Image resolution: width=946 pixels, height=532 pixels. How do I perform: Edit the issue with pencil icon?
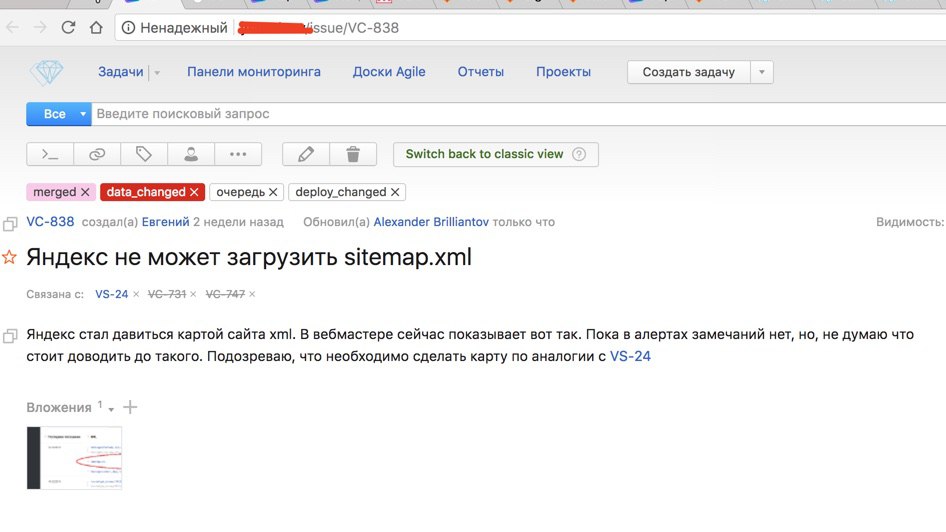click(306, 154)
